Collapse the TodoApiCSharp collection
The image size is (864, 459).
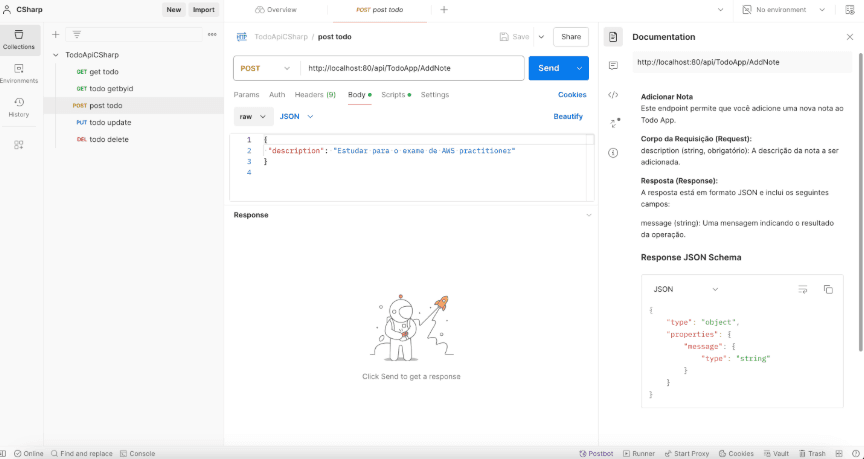(56, 55)
